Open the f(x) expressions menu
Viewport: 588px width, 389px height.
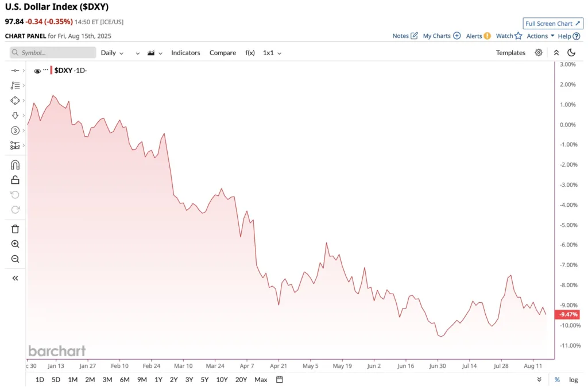250,53
